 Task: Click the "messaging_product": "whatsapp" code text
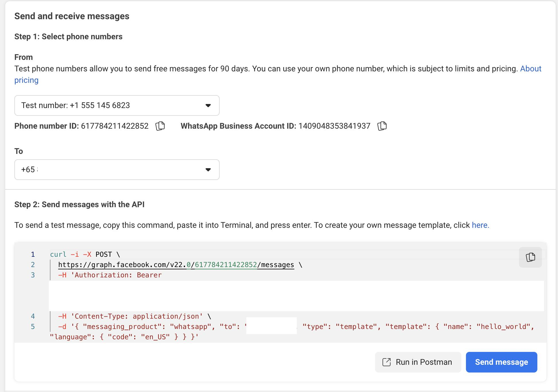(x=147, y=327)
